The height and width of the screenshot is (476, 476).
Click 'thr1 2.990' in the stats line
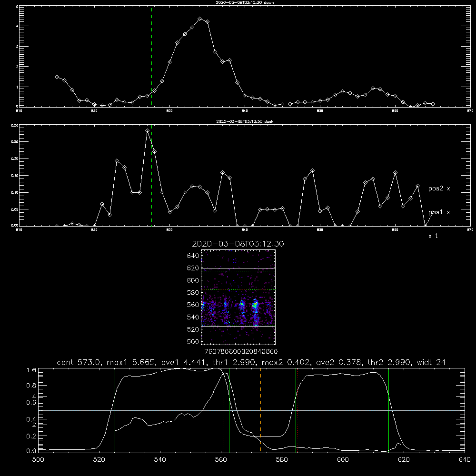click(x=234, y=362)
